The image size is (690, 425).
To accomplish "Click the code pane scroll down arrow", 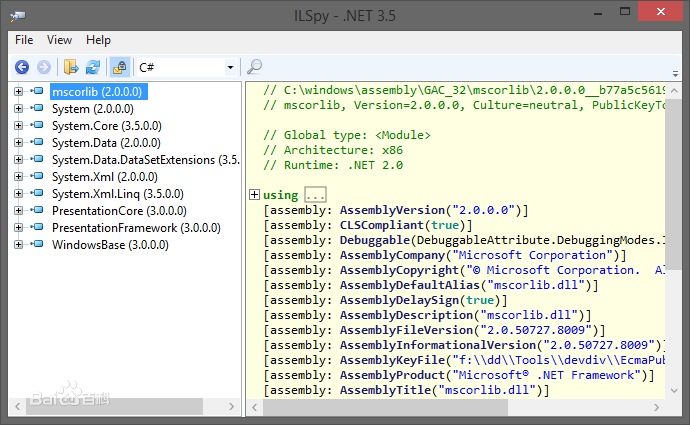I will coord(674,390).
